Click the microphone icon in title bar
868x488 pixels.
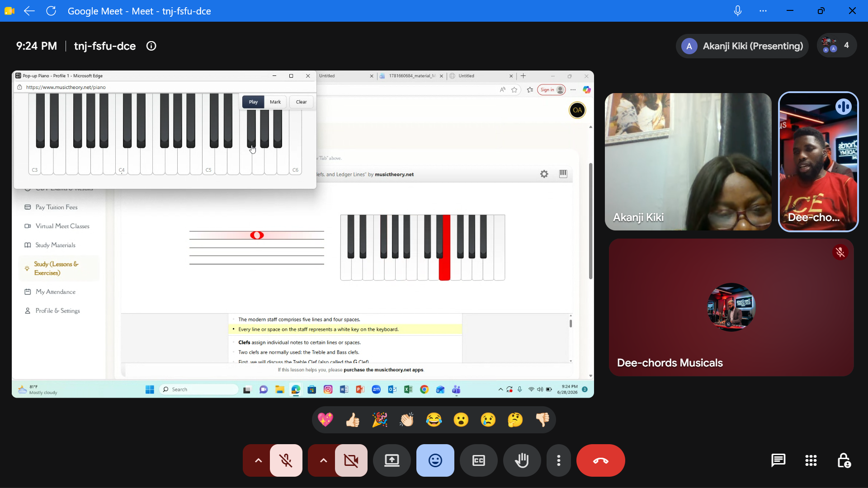737,11
